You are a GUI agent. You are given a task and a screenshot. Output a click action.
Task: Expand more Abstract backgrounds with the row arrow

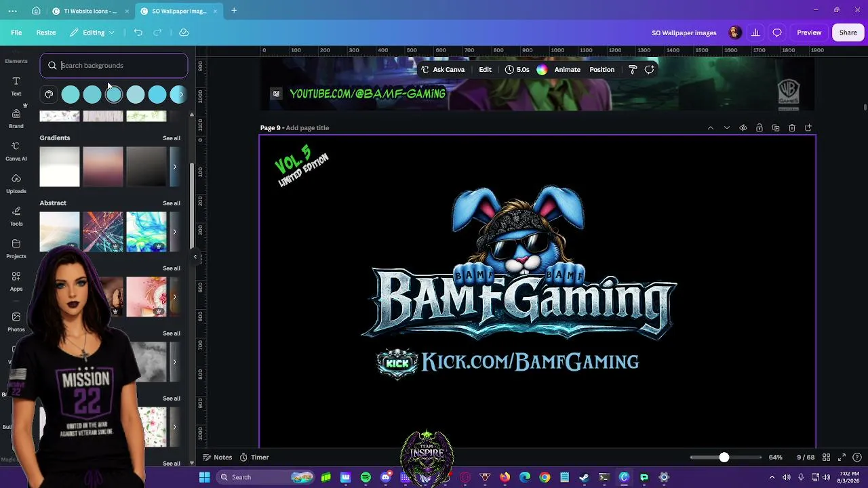174,232
